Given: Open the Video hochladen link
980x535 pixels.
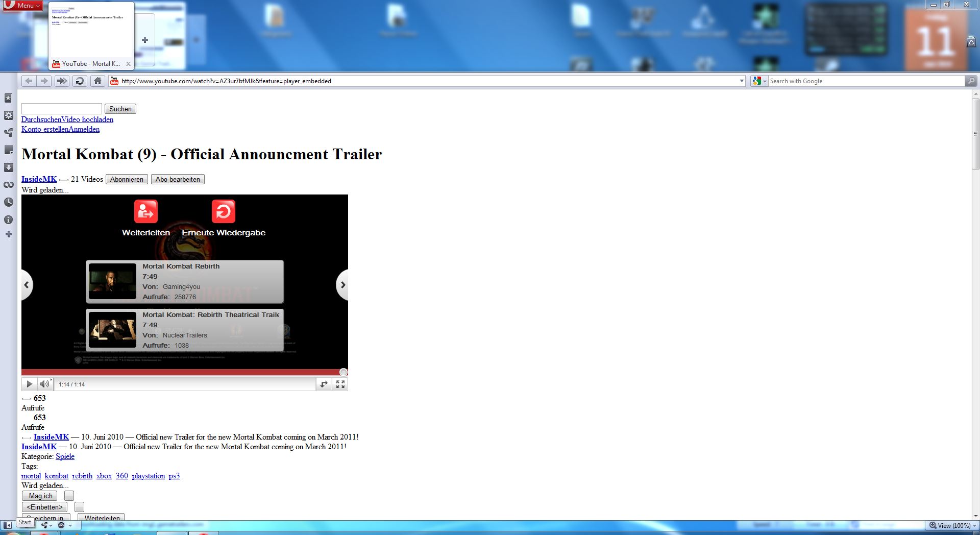Looking at the screenshot, I should tap(87, 119).
